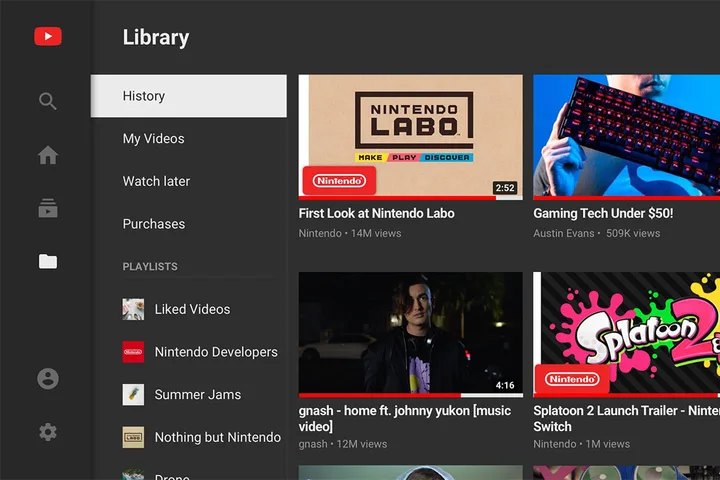Click the 2:52 duration badge
Image resolution: width=720 pixels, height=480 pixels.
(505, 188)
